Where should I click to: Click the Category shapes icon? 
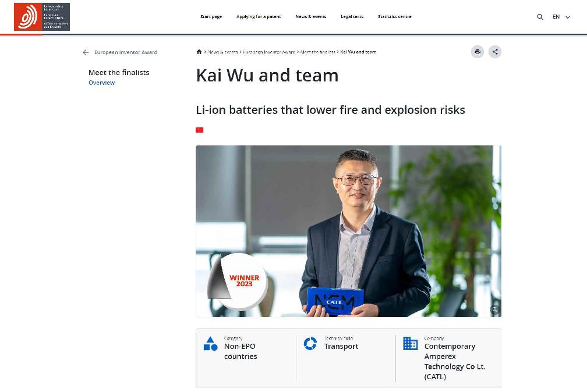point(210,343)
